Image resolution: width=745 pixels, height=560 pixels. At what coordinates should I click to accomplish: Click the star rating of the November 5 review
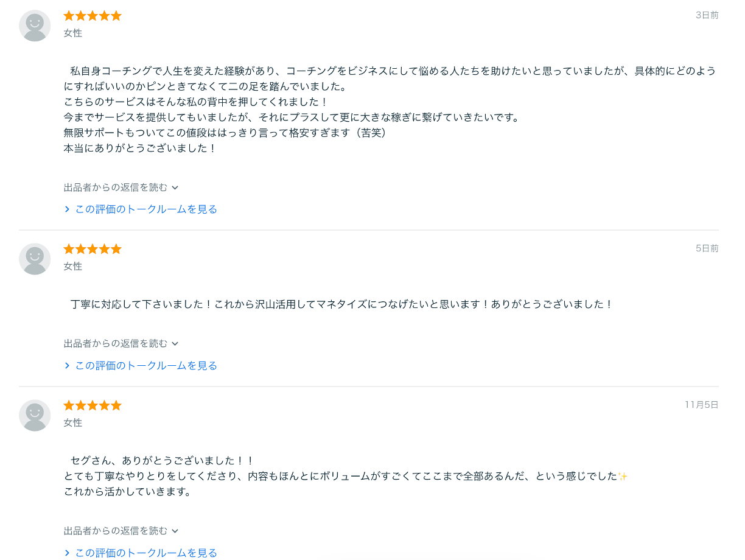point(92,405)
